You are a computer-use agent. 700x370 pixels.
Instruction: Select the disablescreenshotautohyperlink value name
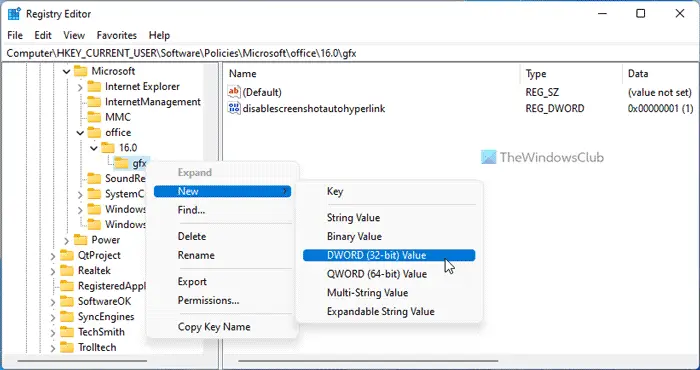(313, 108)
